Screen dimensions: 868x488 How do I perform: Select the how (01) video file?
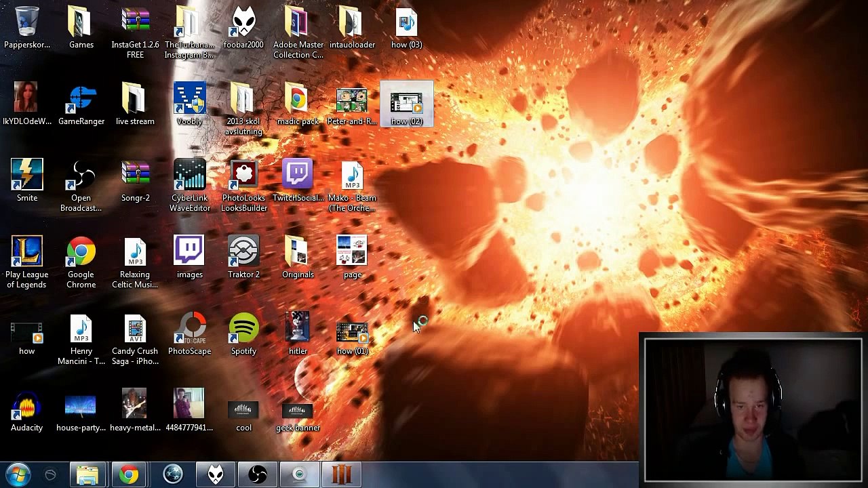click(352, 334)
